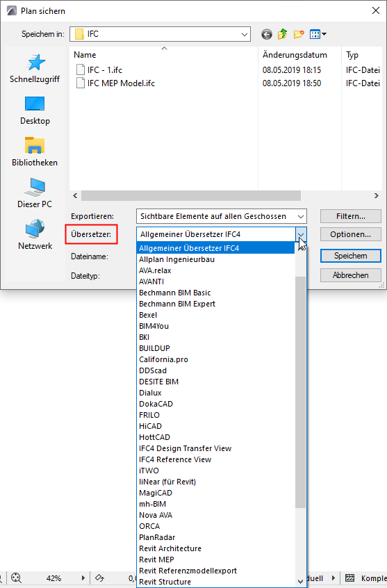Choose HiCAD translator
The height and width of the screenshot is (588, 387).
pos(216,426)
